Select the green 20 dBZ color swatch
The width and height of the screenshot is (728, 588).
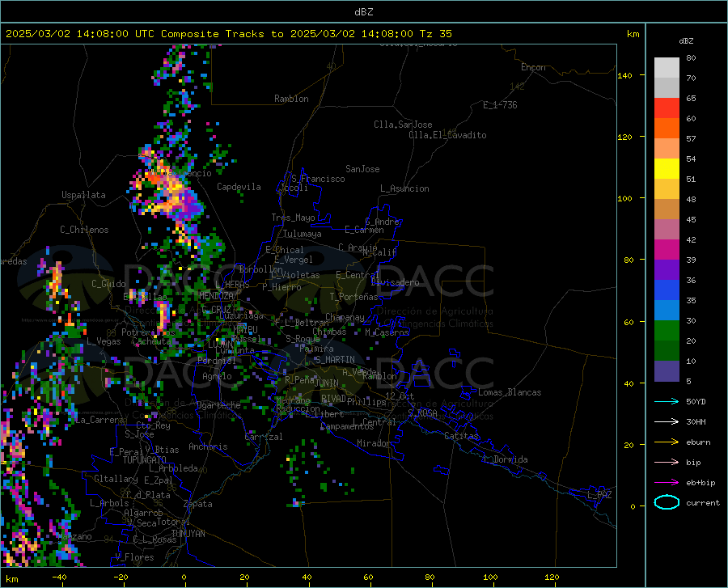click(667, 331)
